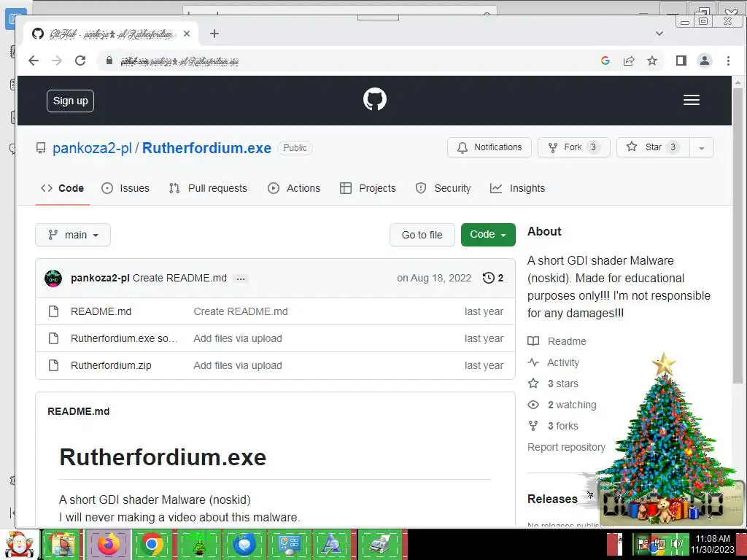Open the hamburger menu in GitHub header
747x560 pixels.
pos(692,100)
